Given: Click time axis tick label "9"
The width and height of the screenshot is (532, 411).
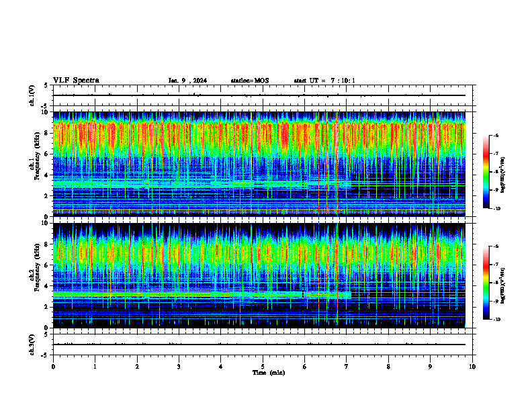Looking at the screenshot, I should point(430,367).
